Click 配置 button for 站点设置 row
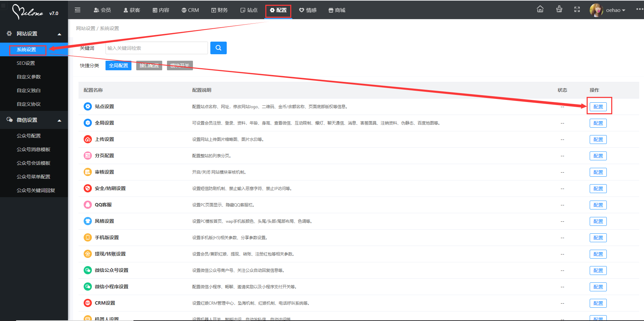 598,107
